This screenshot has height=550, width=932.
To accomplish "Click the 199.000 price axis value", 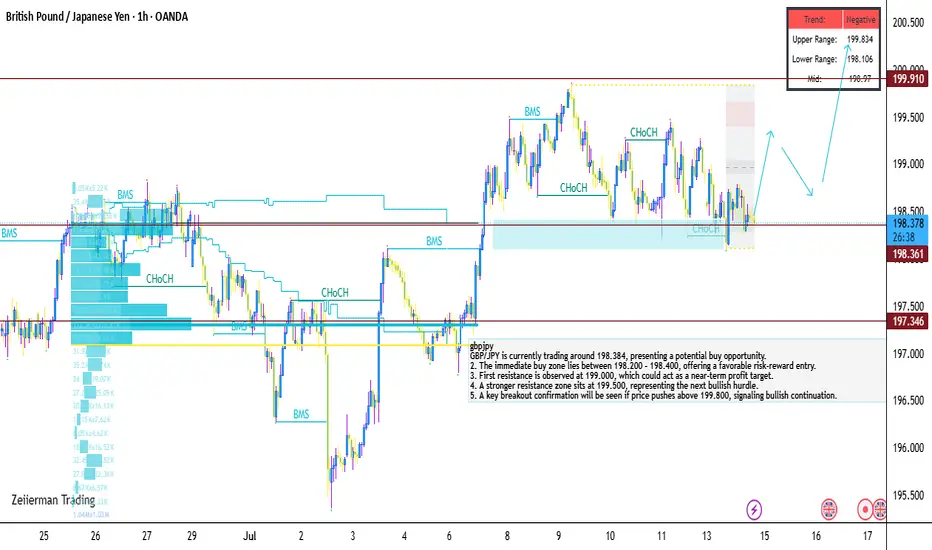I will tap(908, 164).
